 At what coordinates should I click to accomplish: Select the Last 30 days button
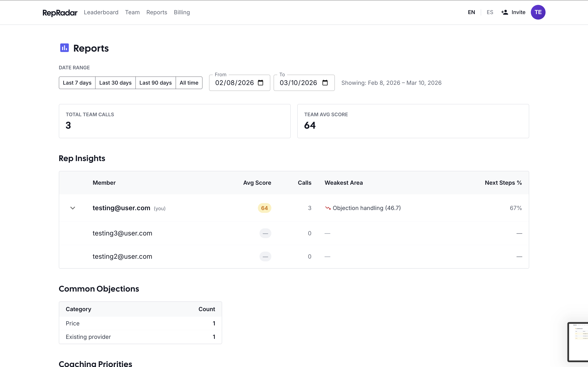(x=115, y=83)
